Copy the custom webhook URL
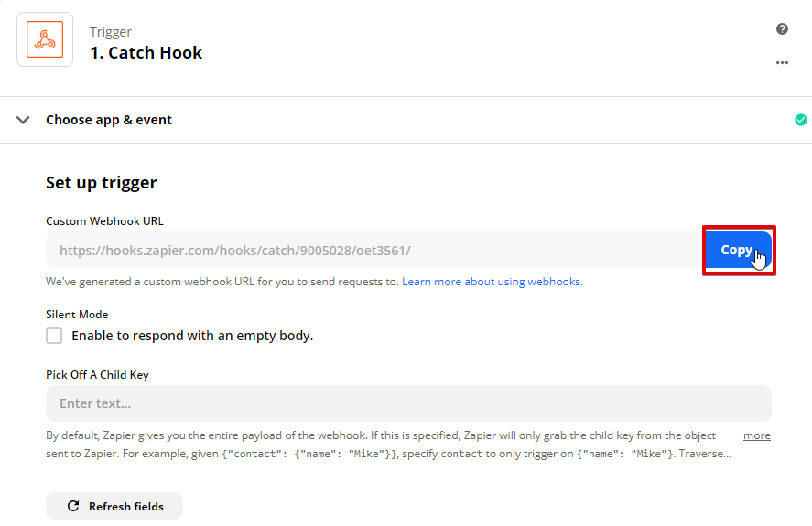 (739, 250)
